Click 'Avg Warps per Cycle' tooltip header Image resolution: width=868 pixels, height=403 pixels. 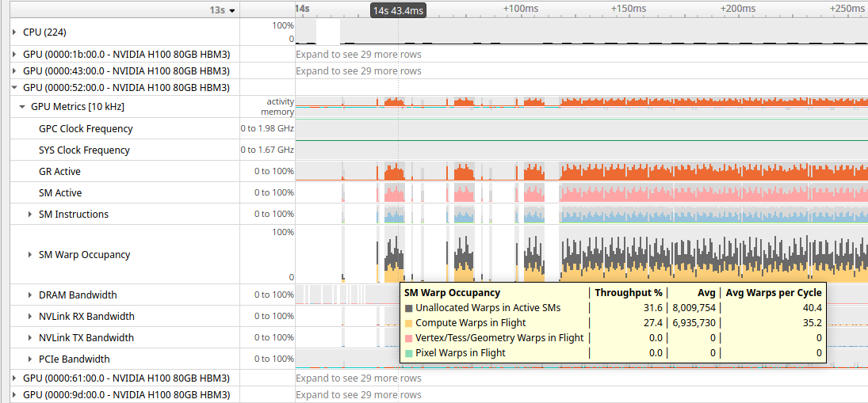774,292
